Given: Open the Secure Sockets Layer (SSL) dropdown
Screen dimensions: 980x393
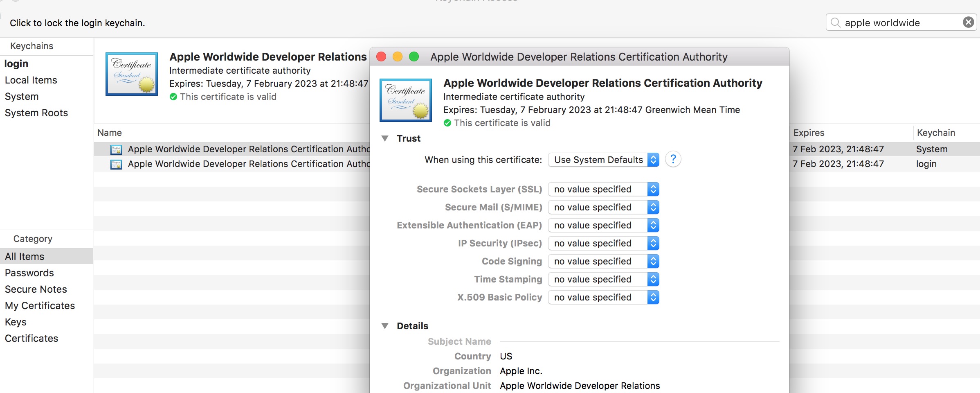Looking at the screenshot, I should (x=604, y=189).
